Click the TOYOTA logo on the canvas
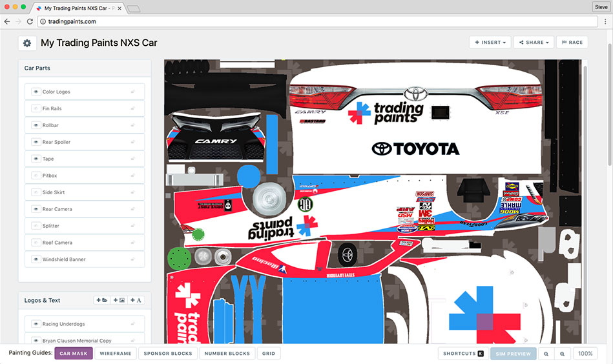613x364 pixels. (415, 148)
